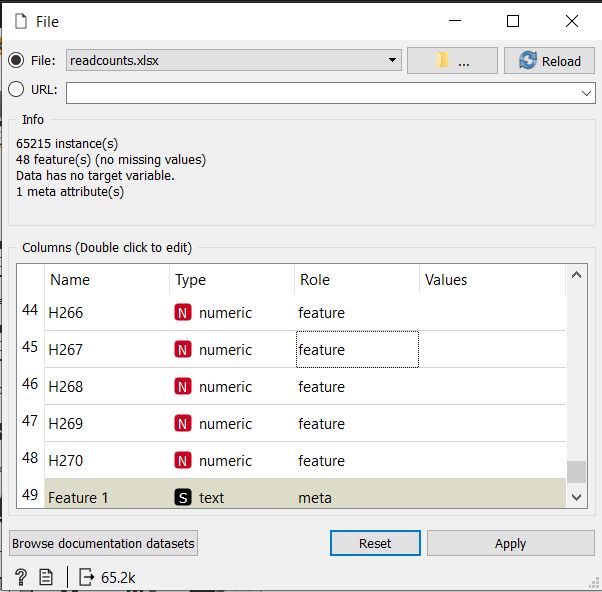Click the H270 column name

click(x=66, y=460)
